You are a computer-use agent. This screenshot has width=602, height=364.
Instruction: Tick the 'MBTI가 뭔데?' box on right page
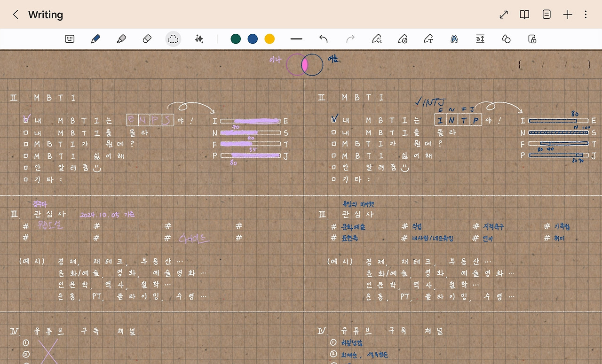click(x=334, y=144)
